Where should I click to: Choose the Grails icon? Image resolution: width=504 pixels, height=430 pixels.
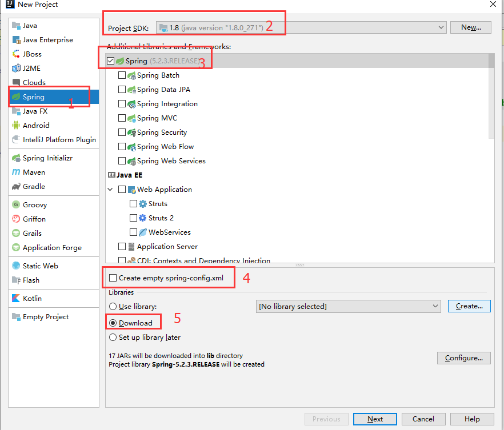click(16, 233)
